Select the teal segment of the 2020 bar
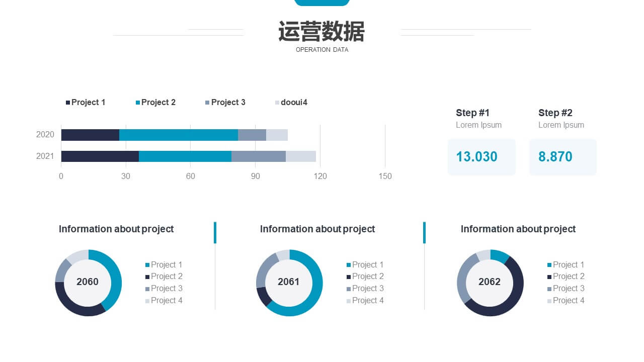This screenshot has width=644, height=362. pos(179,135)
